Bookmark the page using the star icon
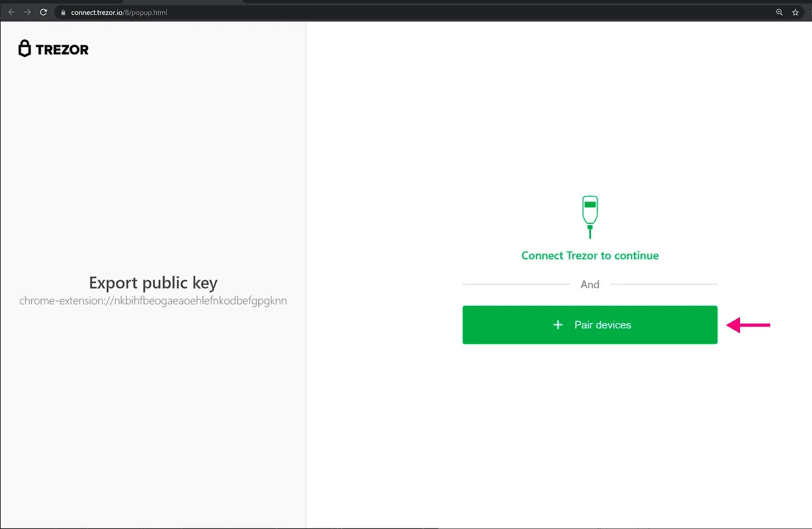Image resolution: width=812 pixels, height=529 pixels. [x=795, y=12]
